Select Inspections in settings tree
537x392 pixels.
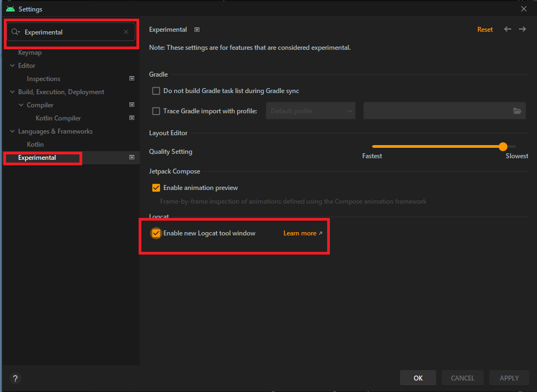(43, 79)
